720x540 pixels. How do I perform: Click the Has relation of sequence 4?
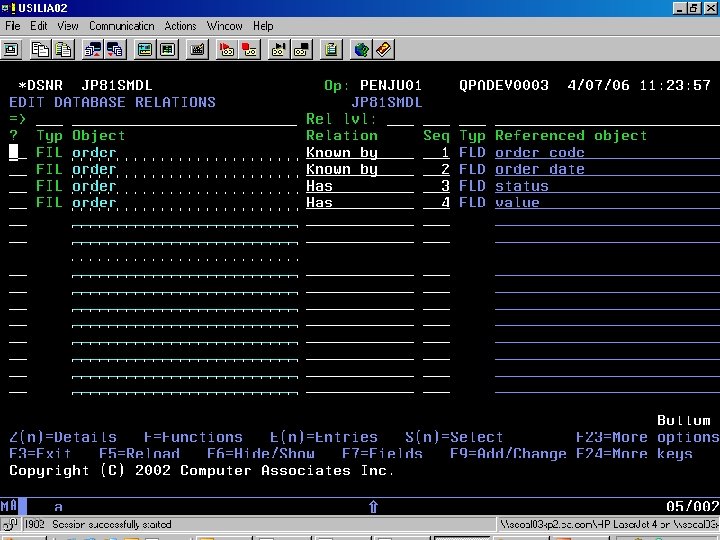(x=360, y=202)
